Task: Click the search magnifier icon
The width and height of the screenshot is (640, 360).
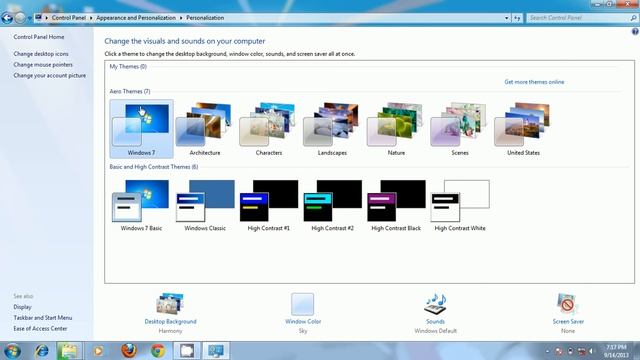Action: (633, 18)
